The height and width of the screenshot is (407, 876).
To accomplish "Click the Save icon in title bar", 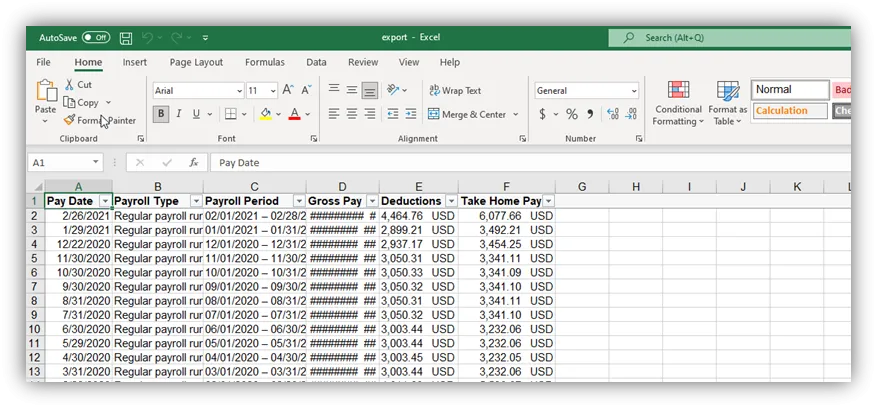I will click(x=126, y=38).
